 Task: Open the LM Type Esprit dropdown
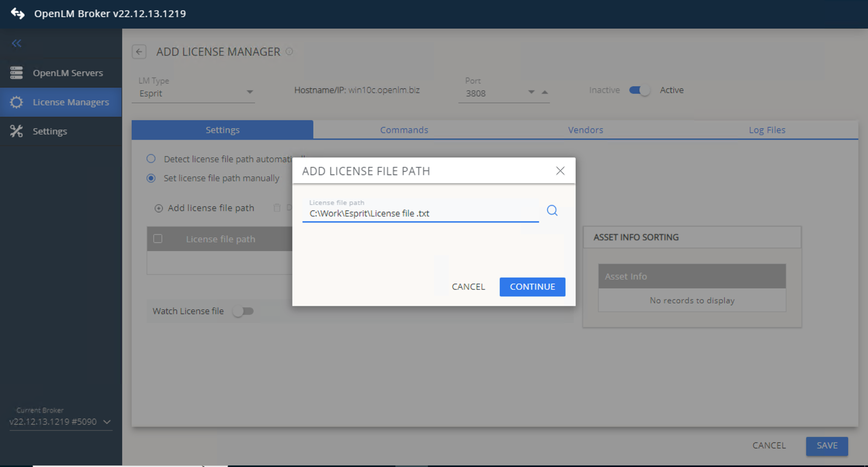click(250, 92)
